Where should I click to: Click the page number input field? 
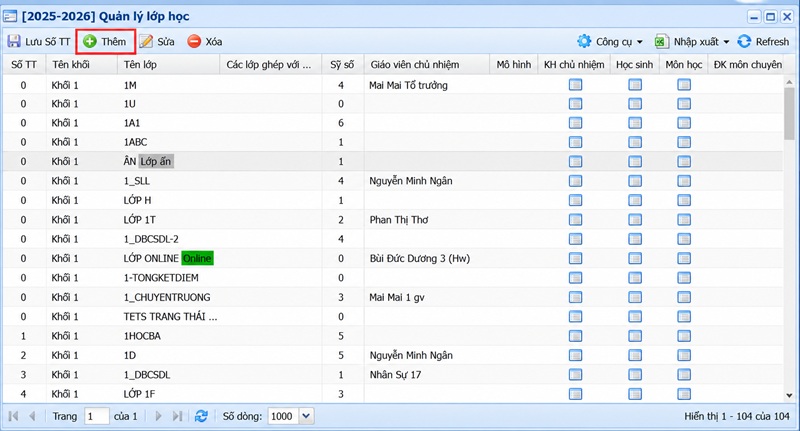pos(96,416)
